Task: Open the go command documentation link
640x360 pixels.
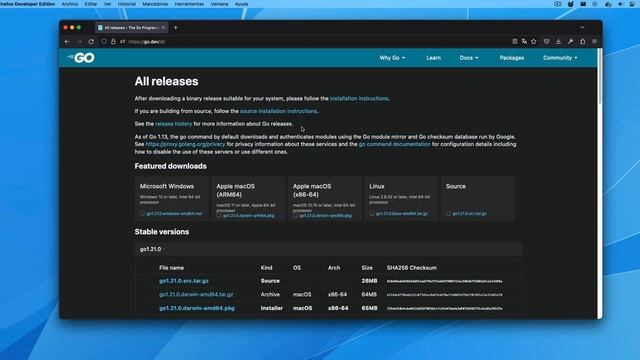Action: click(x=395, y=144)
